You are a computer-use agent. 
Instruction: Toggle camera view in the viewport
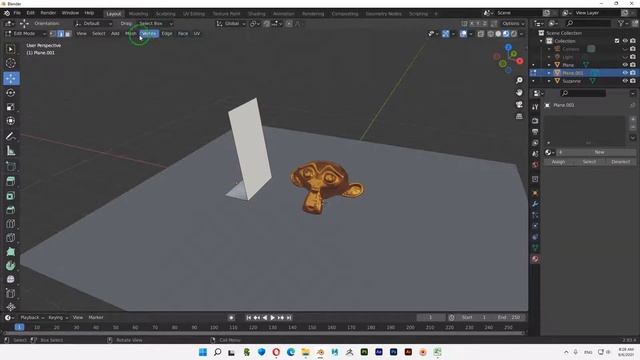(519, 104)
